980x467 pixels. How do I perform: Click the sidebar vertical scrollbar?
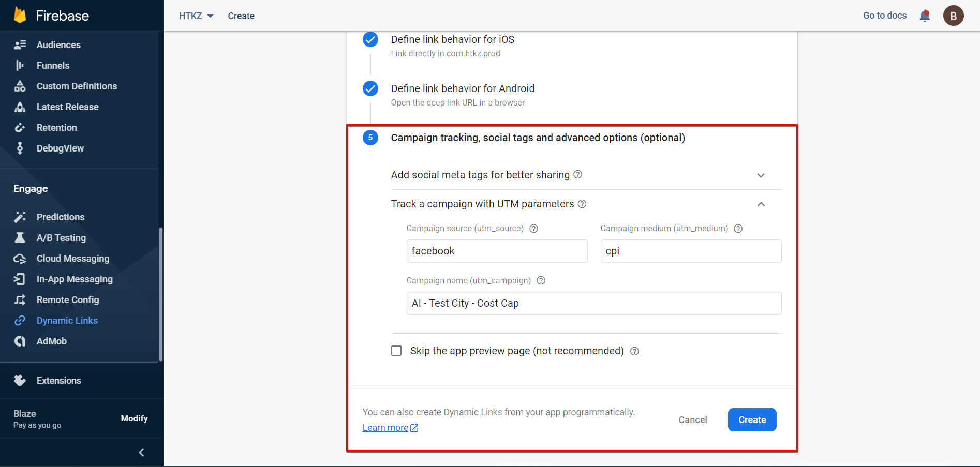[x=161, y=295]
